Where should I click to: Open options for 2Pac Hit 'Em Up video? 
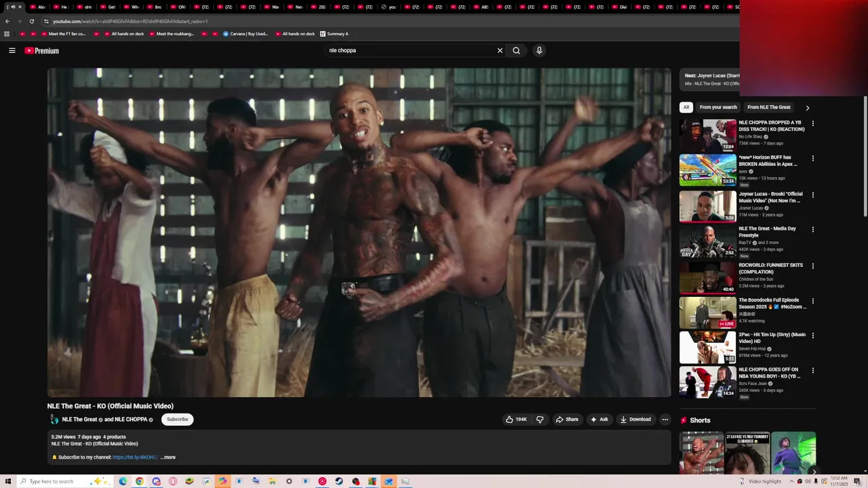[812, 335]
